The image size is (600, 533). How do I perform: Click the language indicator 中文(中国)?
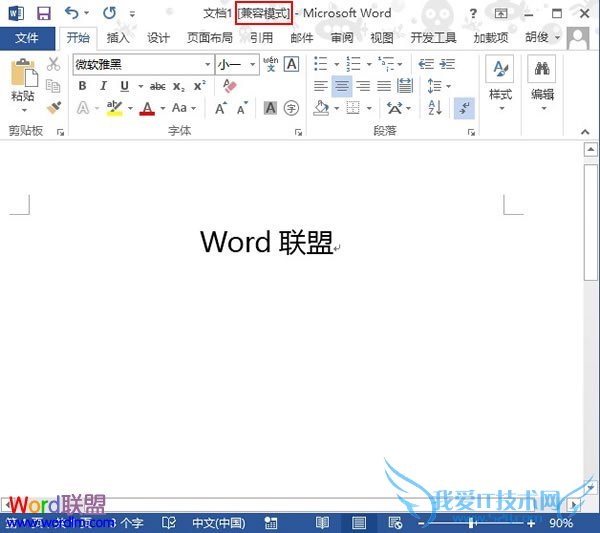(218, 522)
